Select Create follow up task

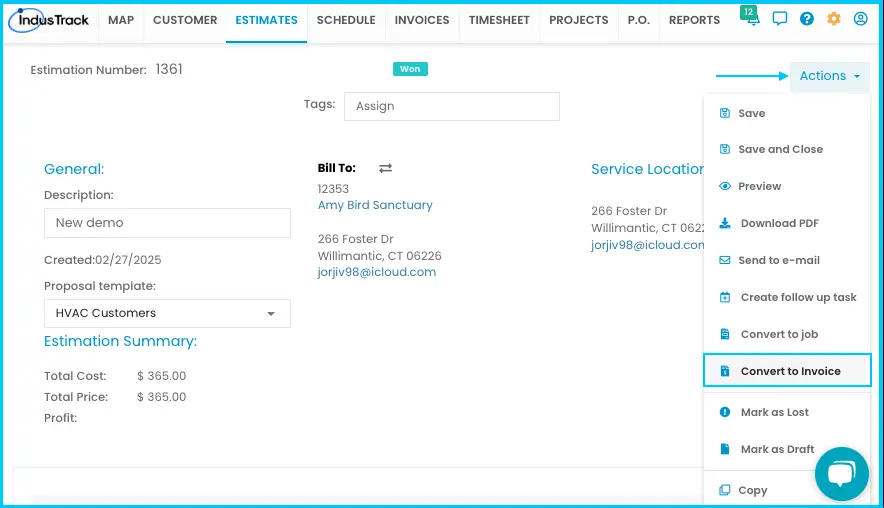point(787,297)
